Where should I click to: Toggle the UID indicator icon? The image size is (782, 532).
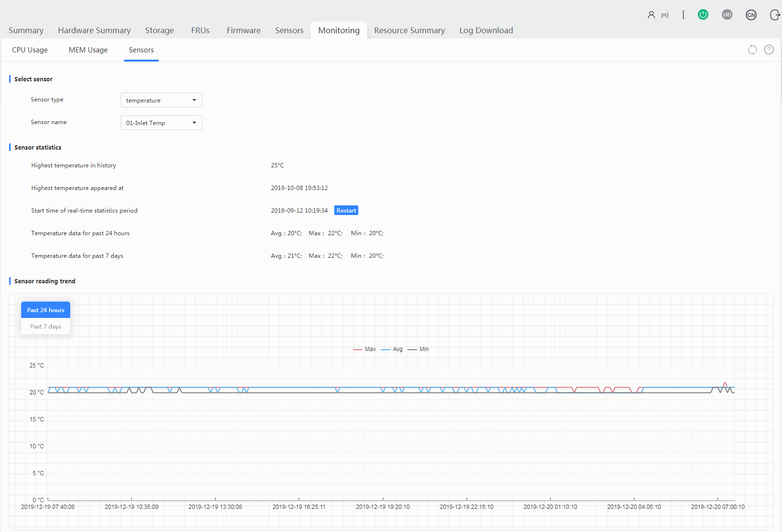pos(727,14)
